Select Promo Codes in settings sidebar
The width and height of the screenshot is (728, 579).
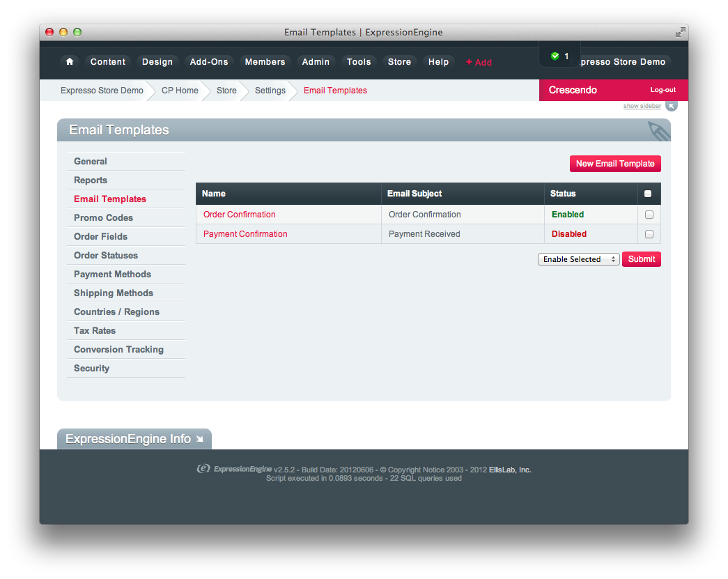click(126, 218)
